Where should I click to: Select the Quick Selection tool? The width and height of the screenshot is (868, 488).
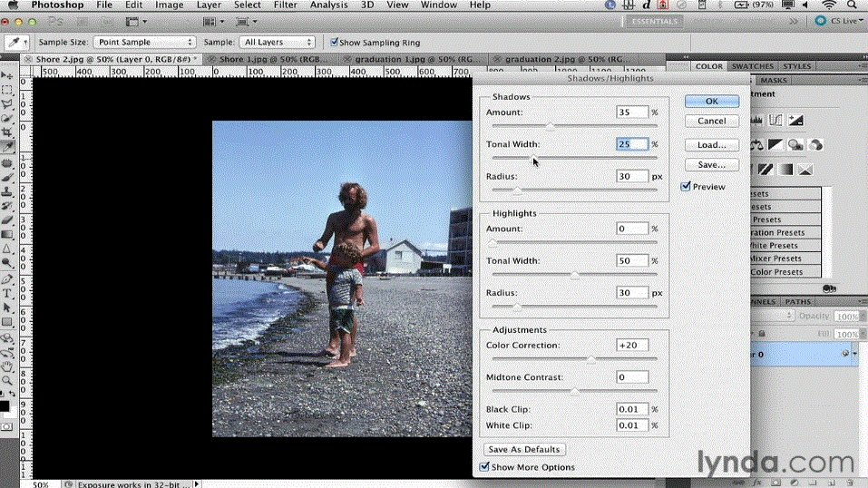point(7,119)
